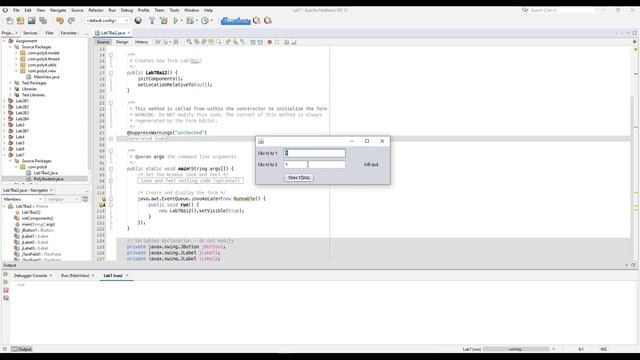Click the first number text field in dialog

click(314, 153)
